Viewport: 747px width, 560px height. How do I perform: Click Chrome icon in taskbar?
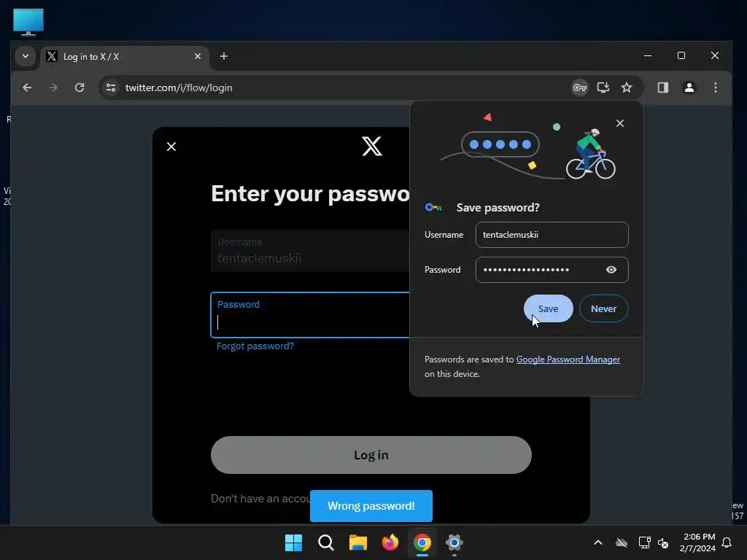click(422, 542)
